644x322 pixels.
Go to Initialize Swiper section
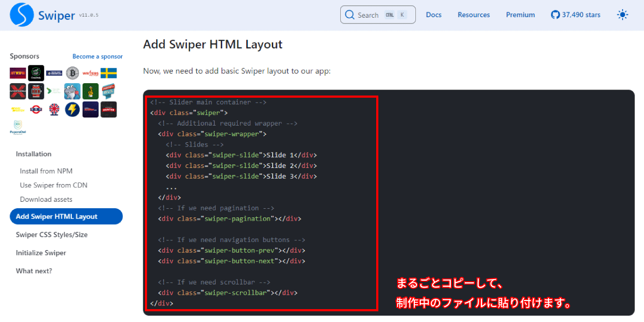(41, 253)
